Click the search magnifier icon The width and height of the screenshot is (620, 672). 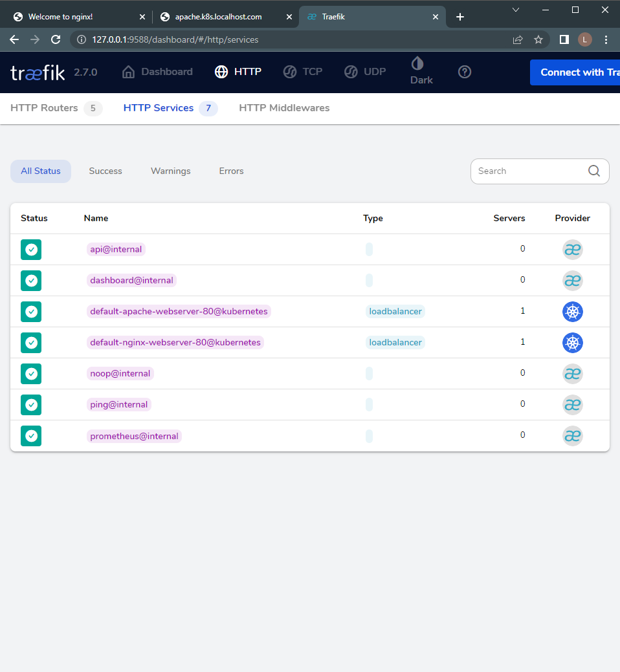[x=594, y=171]
